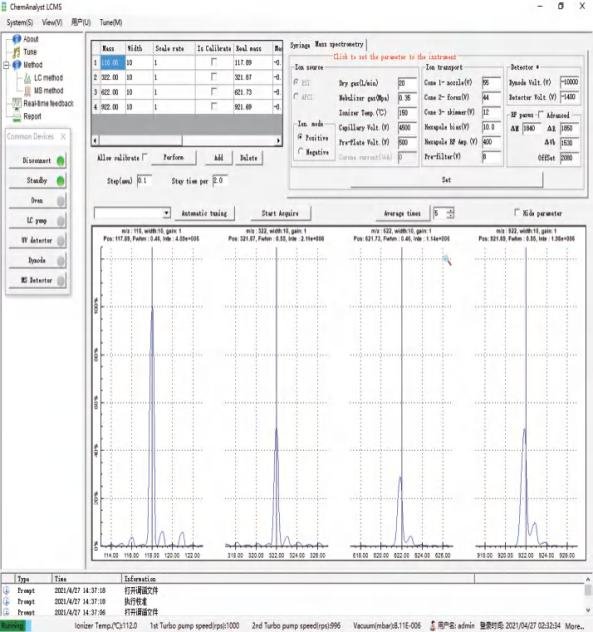Open the About tree item icon

(17, 39)
